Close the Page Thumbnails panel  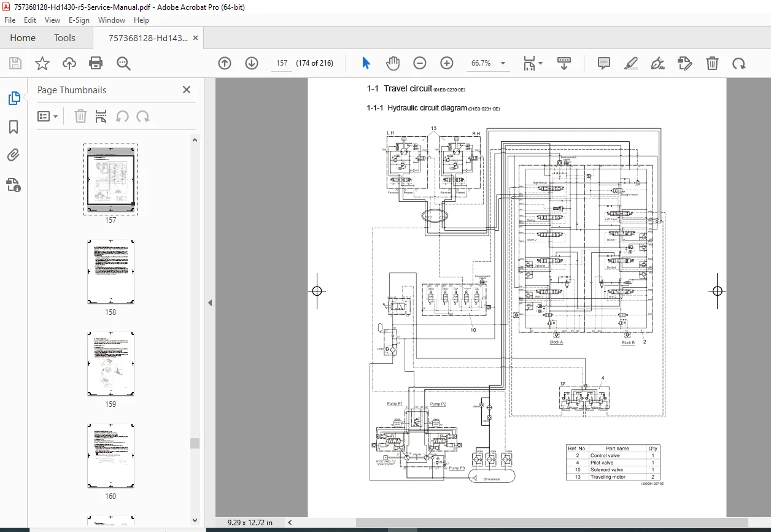pos(187,90)
